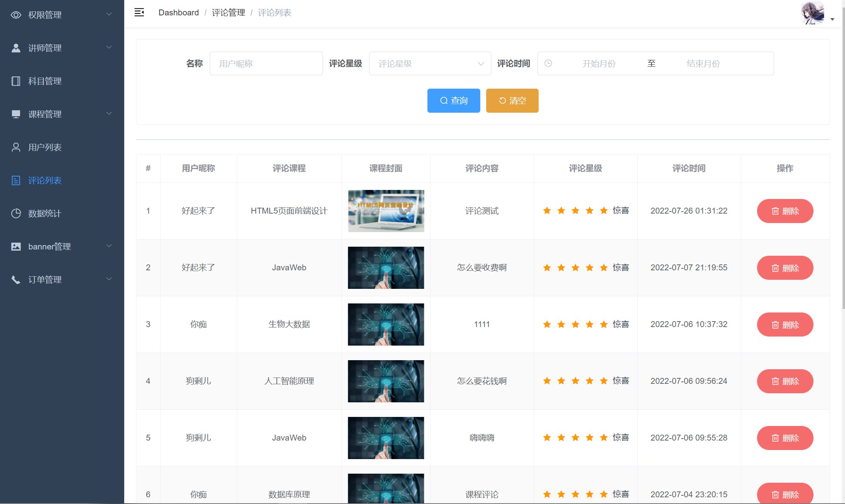845x504 pixels.
Task: Delete the 评论测试 comment row
Action: pyautogui.click(x=785, y=211)
